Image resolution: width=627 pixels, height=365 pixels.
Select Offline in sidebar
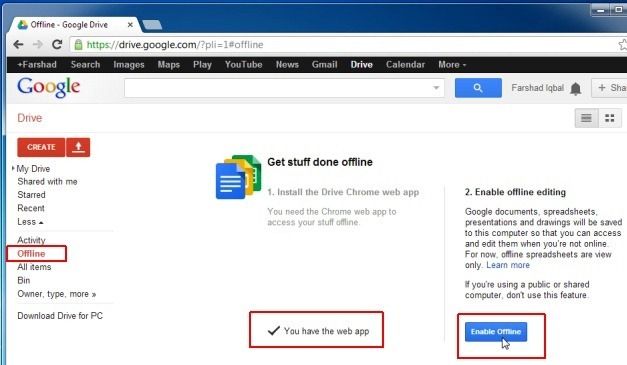[31, 254]
